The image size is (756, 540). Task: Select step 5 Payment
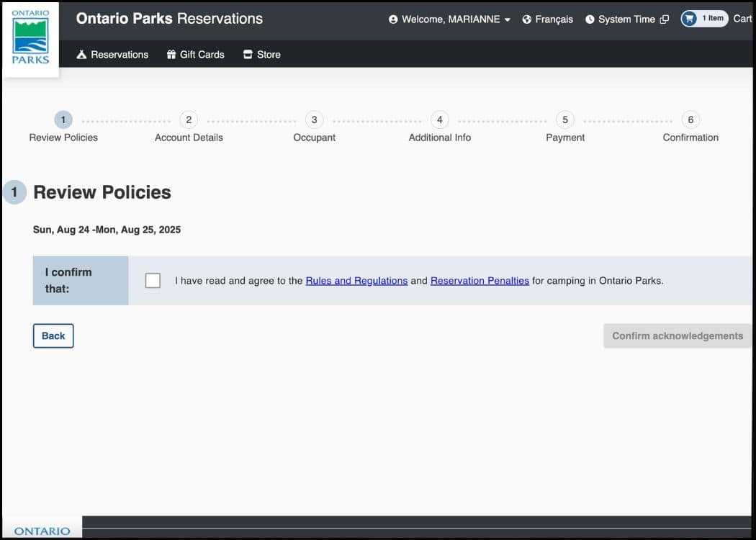565,127
